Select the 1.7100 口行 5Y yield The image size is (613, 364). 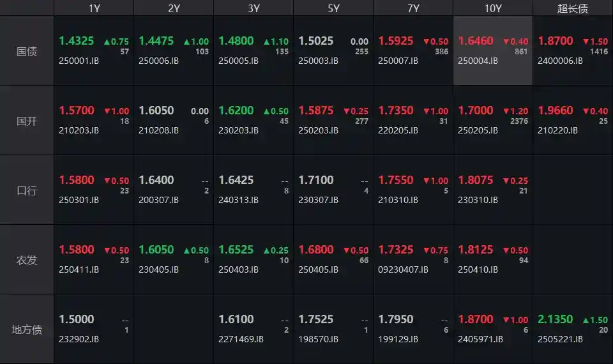point(316,180)
